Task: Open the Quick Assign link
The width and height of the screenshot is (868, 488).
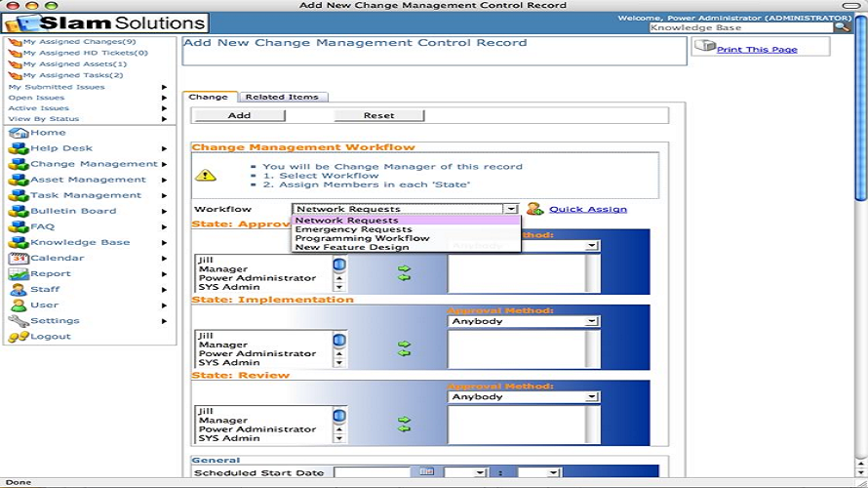Action: [x=588, y=209]
